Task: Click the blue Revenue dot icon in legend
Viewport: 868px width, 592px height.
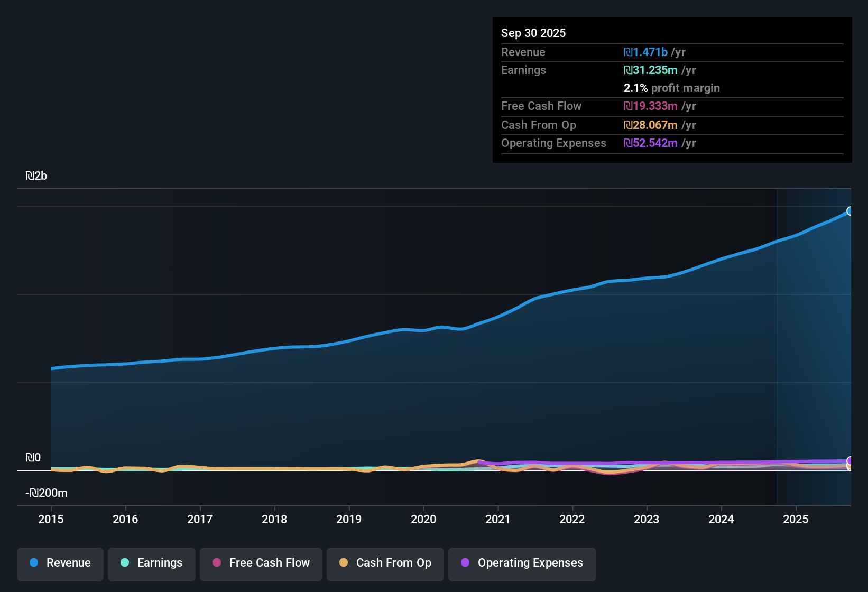Action: 34,563
